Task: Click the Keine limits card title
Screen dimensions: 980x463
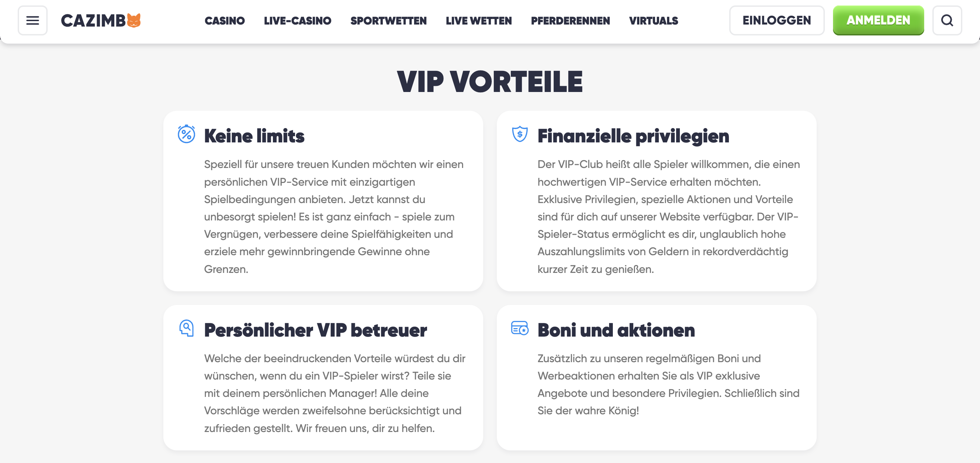Action: (x=254, y=136)
